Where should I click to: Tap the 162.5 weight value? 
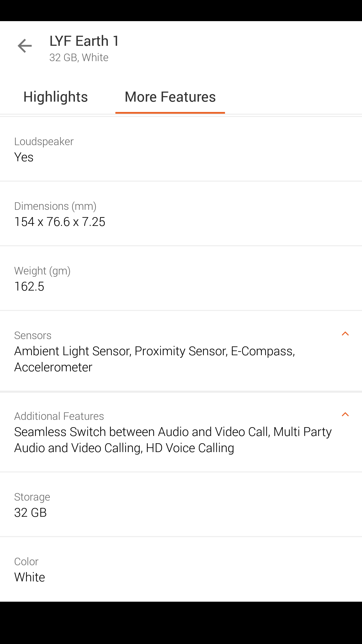click(29, 287)
